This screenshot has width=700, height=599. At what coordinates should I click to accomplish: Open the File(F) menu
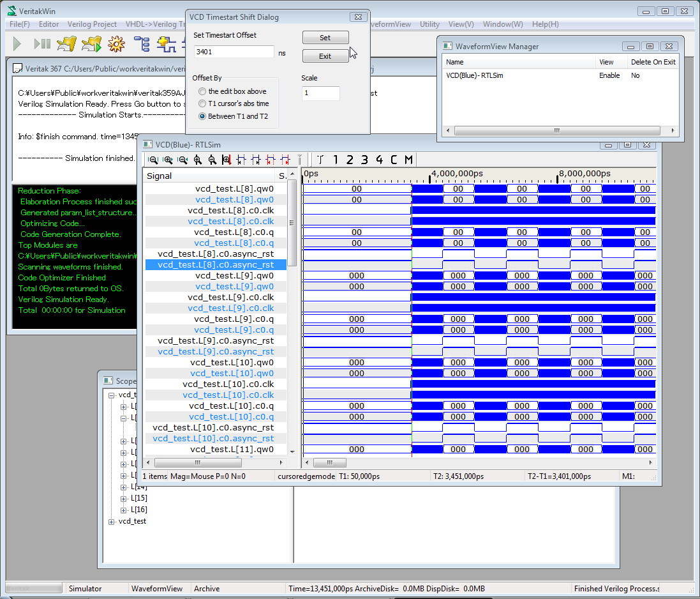pyautogui.click(x=20, y=24)
